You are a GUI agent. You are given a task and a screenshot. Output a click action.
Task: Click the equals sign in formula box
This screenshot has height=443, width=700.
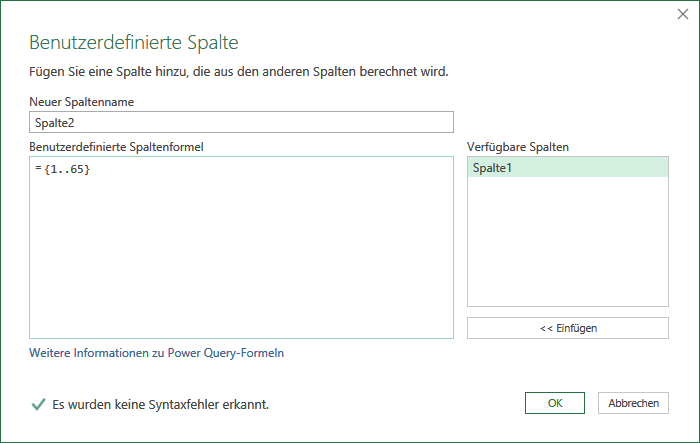[38, 168]
